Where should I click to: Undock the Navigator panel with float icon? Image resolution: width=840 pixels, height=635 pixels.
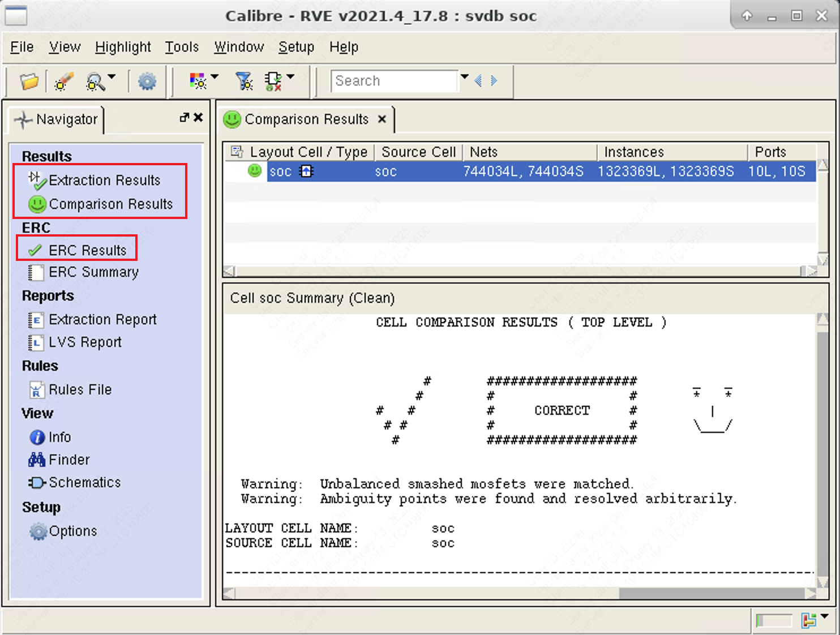(184, 118)
